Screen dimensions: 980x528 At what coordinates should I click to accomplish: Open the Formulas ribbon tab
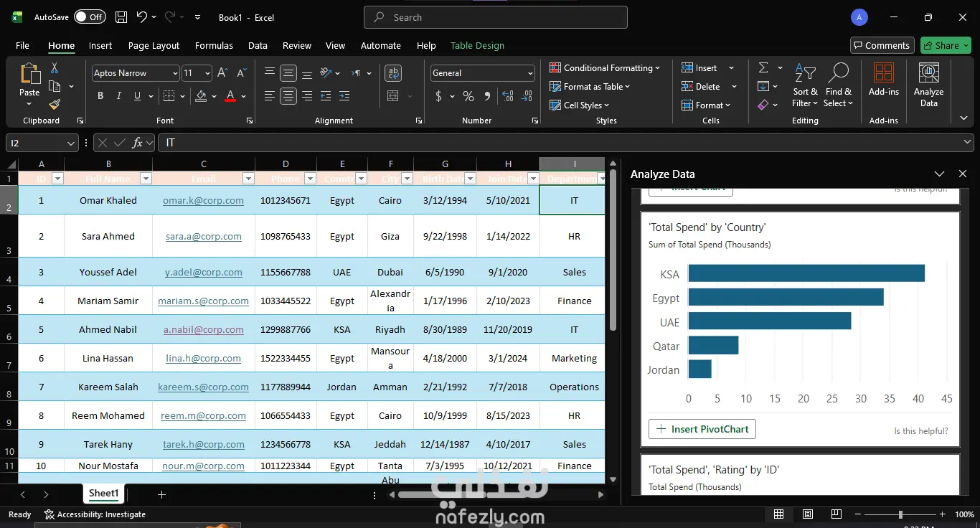(214, 45)
